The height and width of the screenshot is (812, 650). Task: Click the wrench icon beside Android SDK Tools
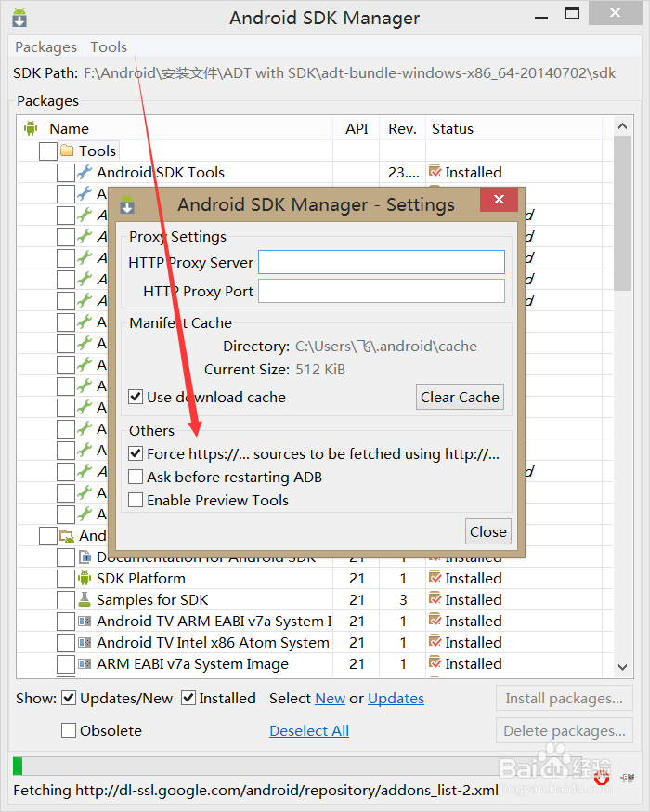(x=84, y=172)
